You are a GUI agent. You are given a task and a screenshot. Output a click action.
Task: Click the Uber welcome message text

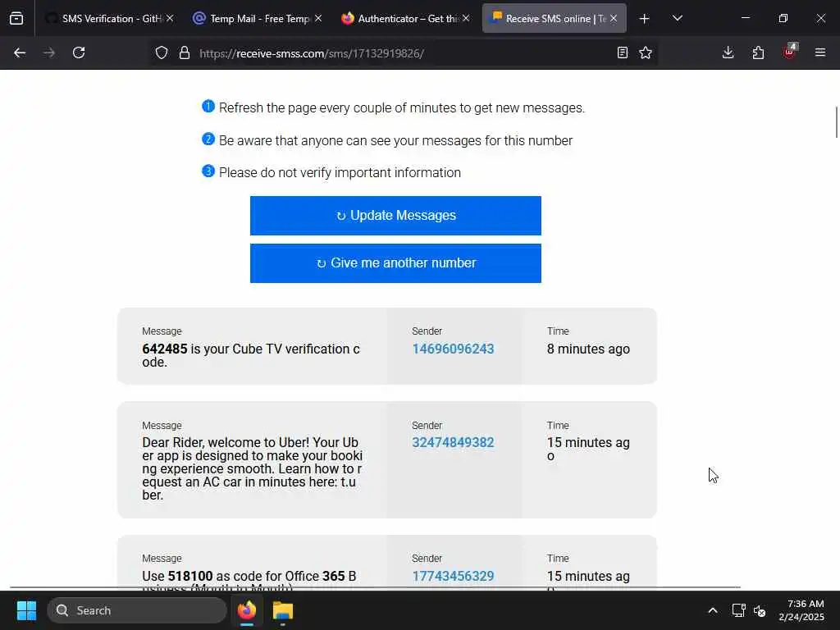(253, 468)
